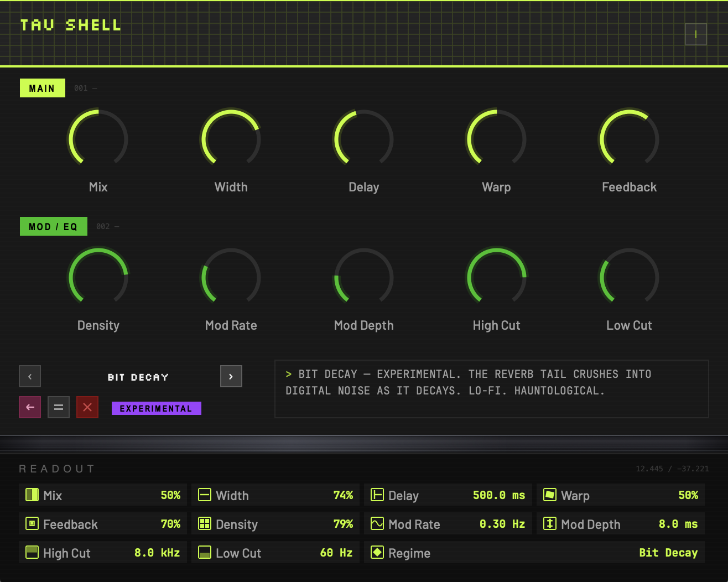Click the Mod Depth icon in the readout

point(550,523)
